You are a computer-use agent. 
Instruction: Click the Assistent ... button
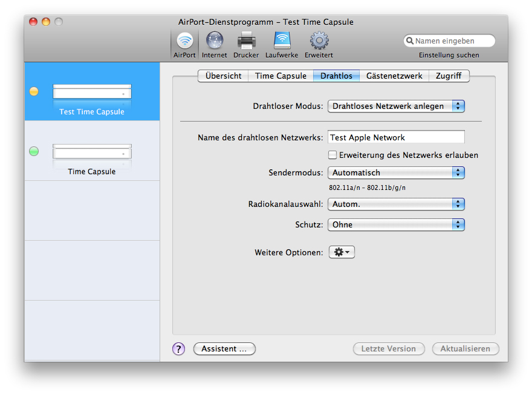point(224,348)
